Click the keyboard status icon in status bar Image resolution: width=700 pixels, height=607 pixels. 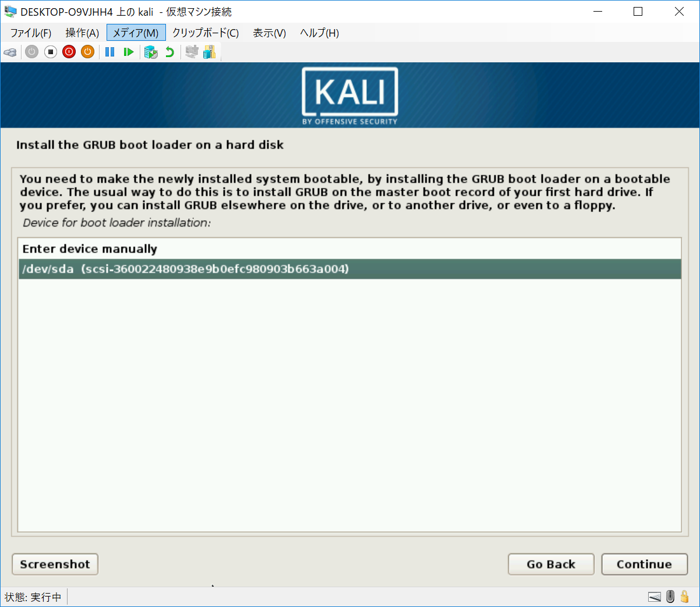[655, 597]
